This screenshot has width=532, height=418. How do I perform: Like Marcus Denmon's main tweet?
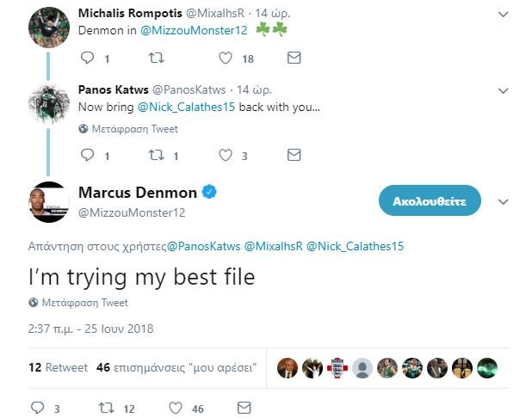[176, 408]
